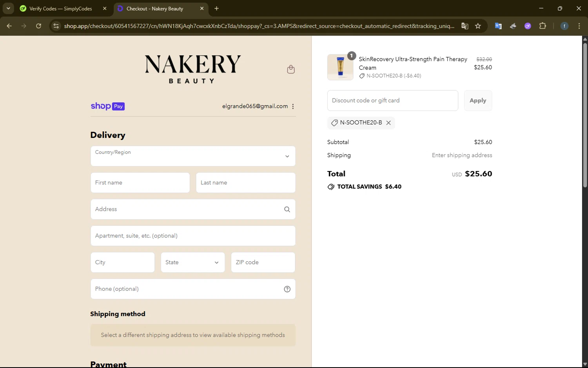
Task: Open the Chrome three-dot menu
Action: click(x=579, y=26)
